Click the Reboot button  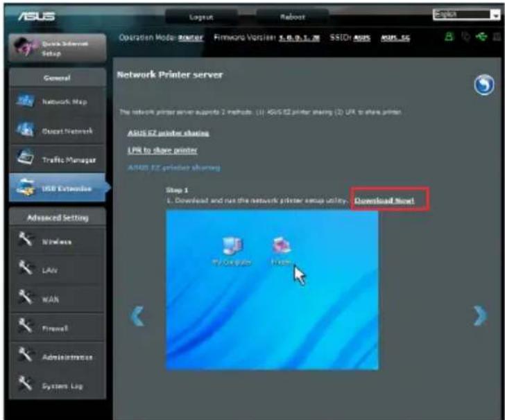click(293, 17)
